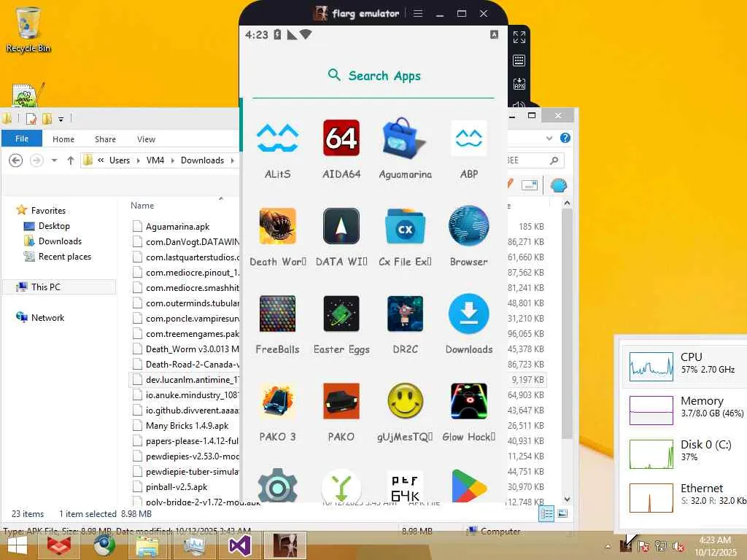Open the emulator keyboard settings icon
747x560 pixels.
pos(519,61)
